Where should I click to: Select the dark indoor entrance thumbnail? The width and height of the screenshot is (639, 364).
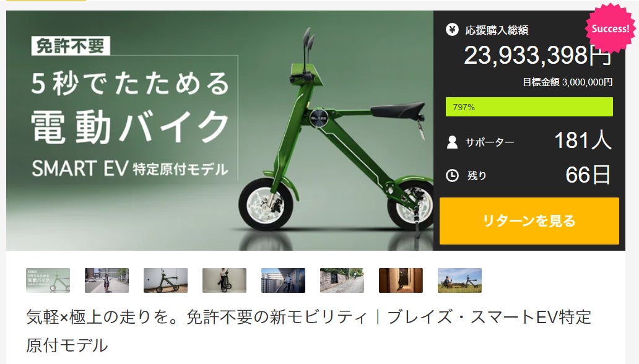401,280
